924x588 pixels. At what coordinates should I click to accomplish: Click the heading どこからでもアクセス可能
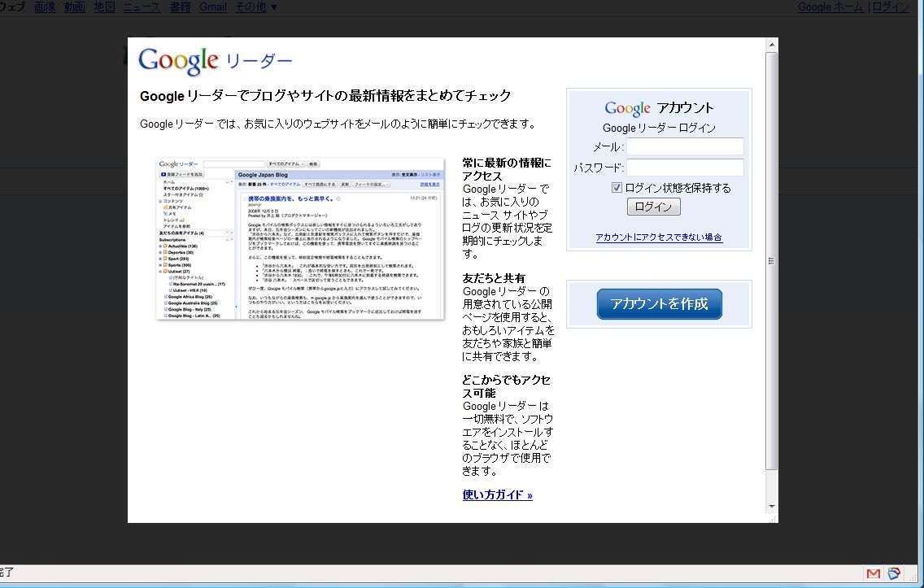(507, 386)
